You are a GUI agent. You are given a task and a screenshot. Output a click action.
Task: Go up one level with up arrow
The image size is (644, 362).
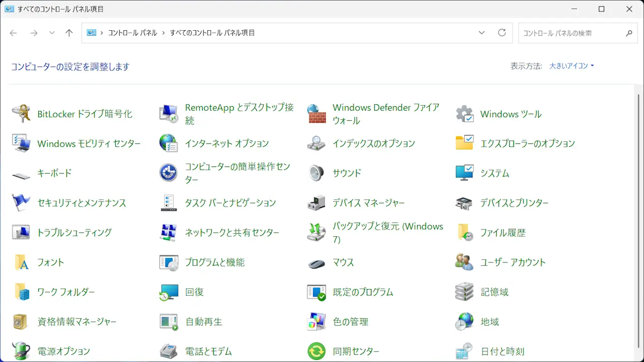click(69, 33)
